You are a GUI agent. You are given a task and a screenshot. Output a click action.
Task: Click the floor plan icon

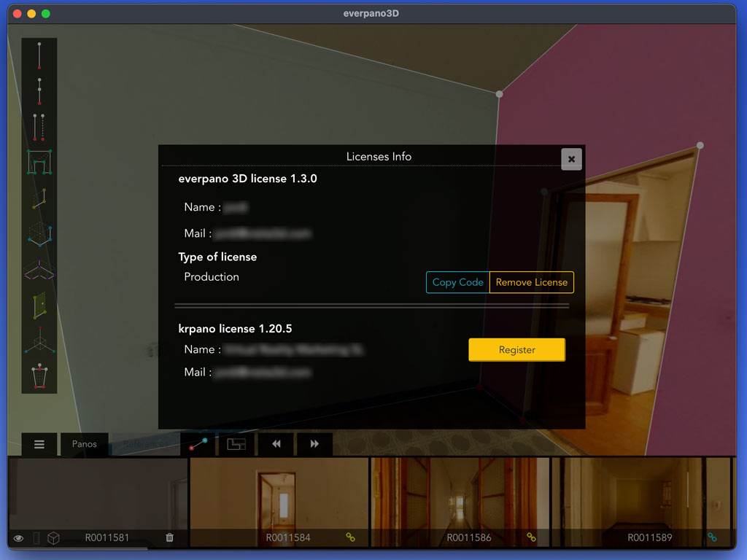pos(236,444)
